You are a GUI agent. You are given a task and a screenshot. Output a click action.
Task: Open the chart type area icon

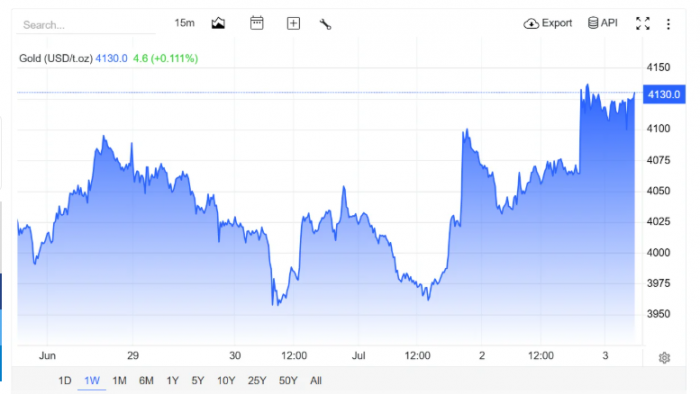pos(218,23)
